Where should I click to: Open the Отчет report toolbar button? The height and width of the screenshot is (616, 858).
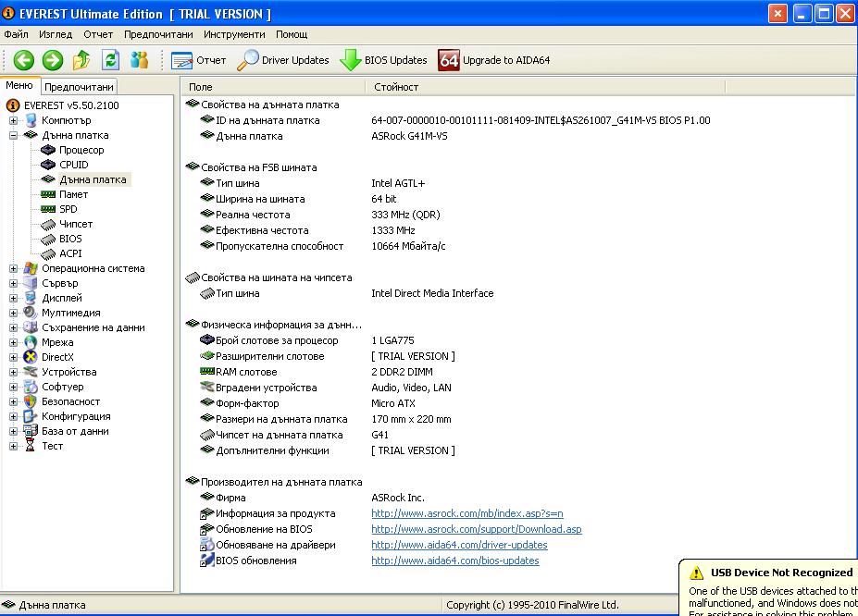tap(198, 60)
